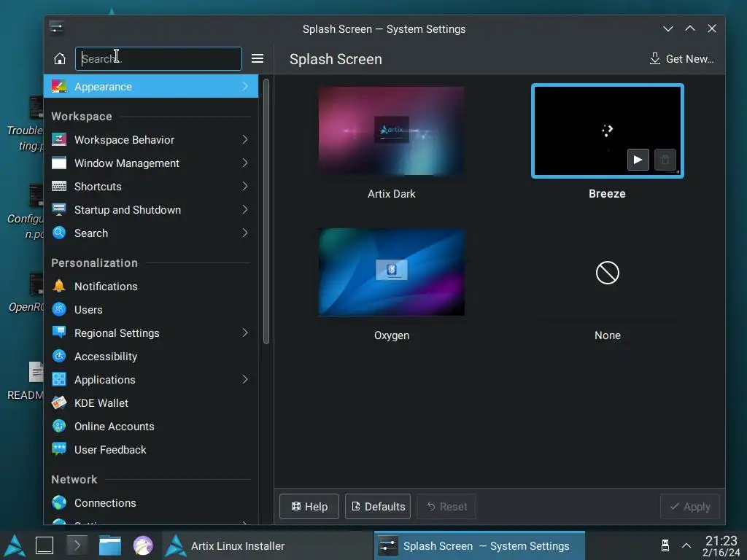Click the clock in system tray
Image resolution: width=747 pixels, height=560 pixels.
pyautogui.click(x=721, y=545)
